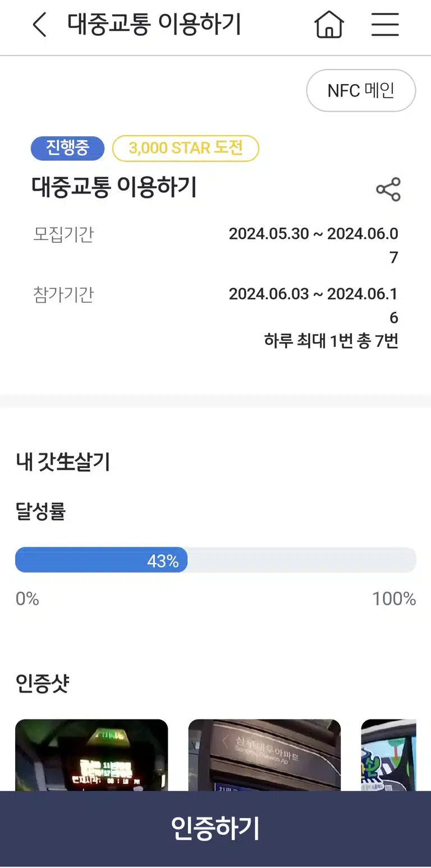This screenshot has width=431, height=868.
Task: Tap the 대중교통 이용하기 header title
Action: point(154,25)
